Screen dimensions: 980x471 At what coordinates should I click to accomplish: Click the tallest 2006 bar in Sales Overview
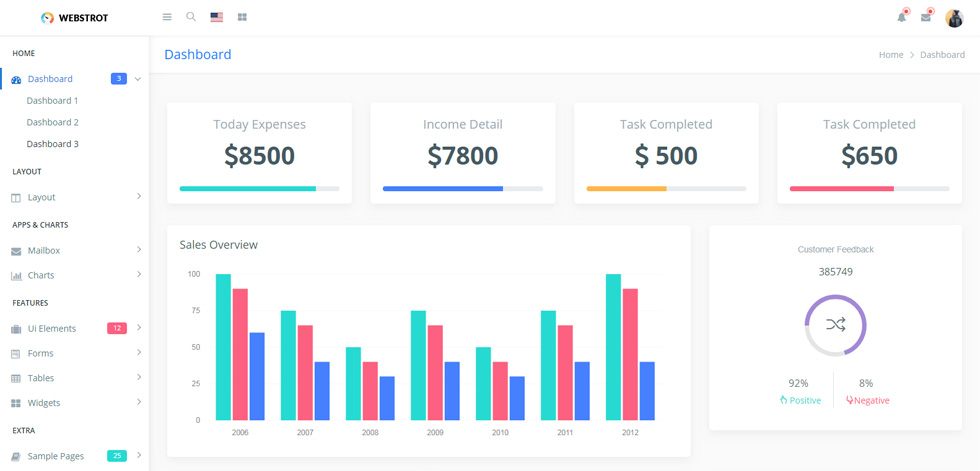(x=223, y=347)
